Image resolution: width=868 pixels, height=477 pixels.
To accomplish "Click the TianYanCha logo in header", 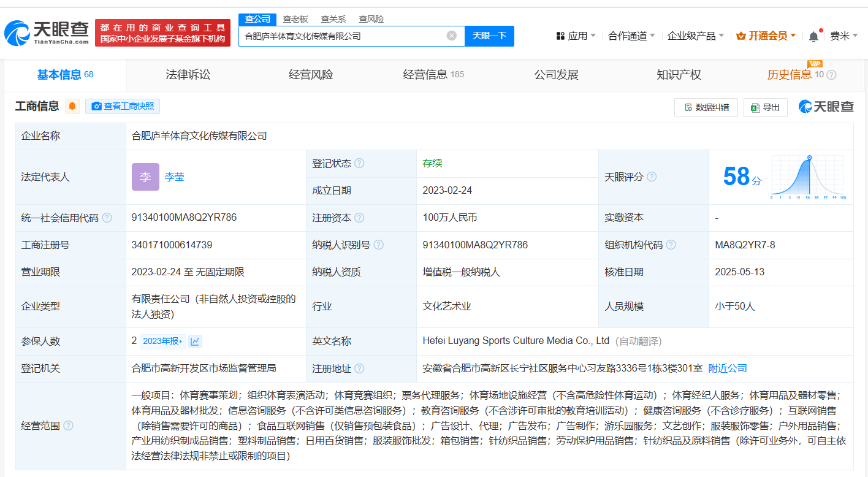I will click(47, 33).
